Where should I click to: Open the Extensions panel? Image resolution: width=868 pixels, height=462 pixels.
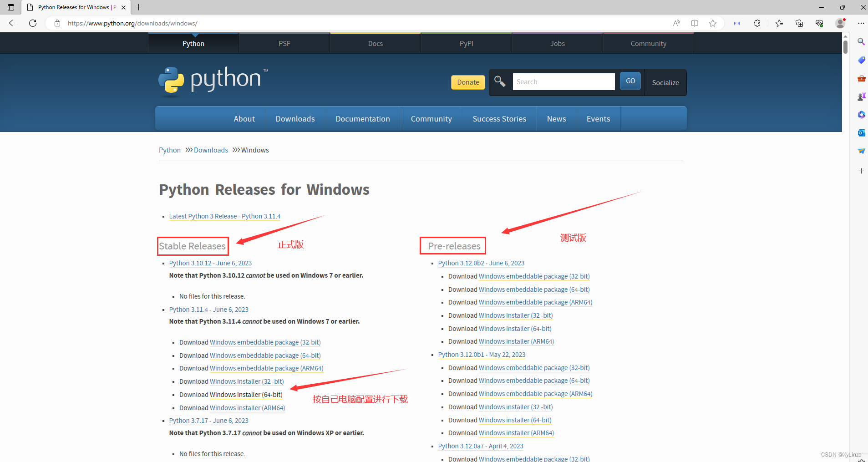(x=757, y=23)
